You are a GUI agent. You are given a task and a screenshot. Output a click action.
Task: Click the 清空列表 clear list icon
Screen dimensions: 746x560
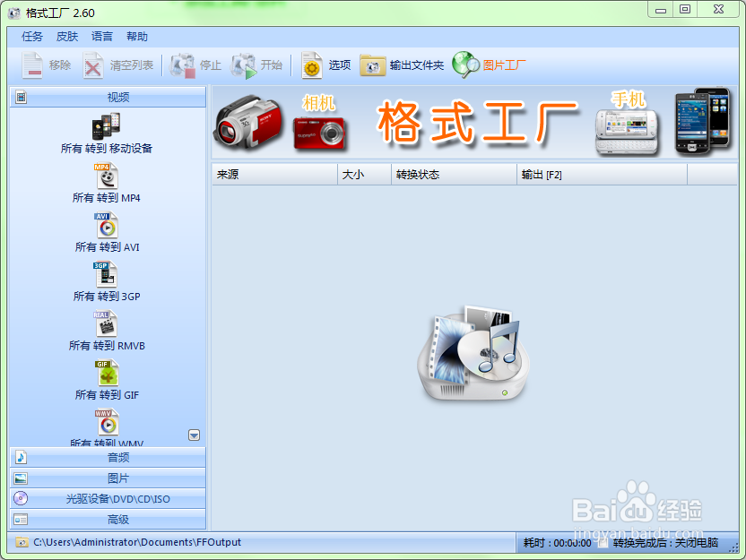coord(92,65)
